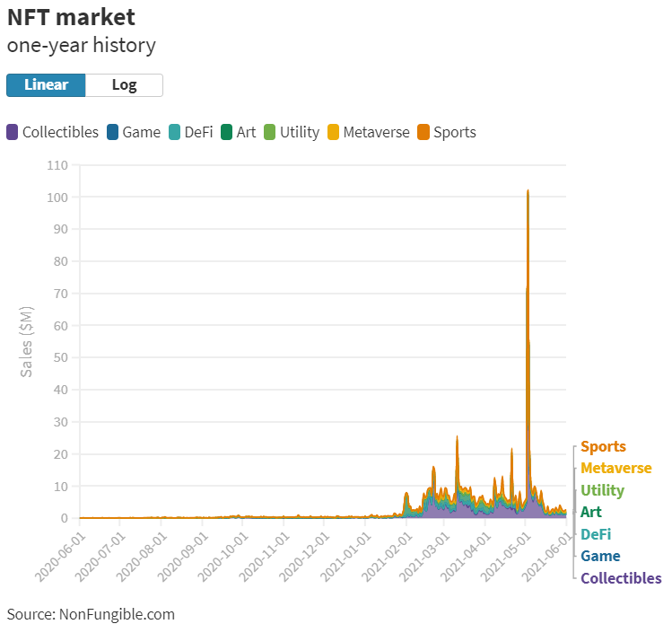The image size is (672, 624).
Task: Click the 30 y-axis value
Action: coord(60,422)
